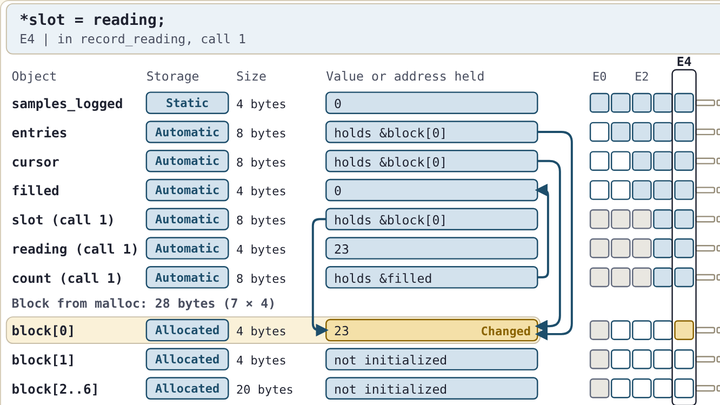Click the samples_logged object name
This screenshot has width=720, height=405.
(67, 104)
